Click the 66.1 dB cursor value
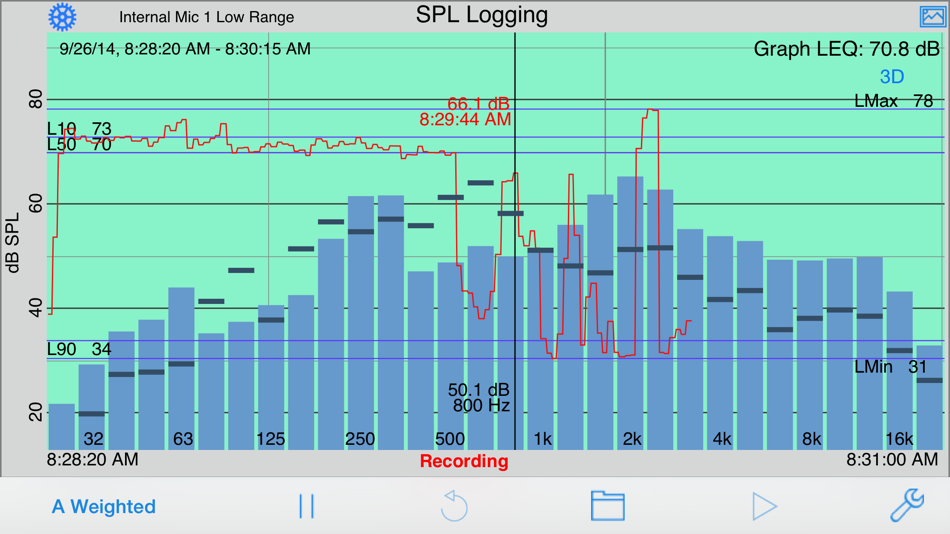This screenshot has width=950, height=534. tap(478, 104)
